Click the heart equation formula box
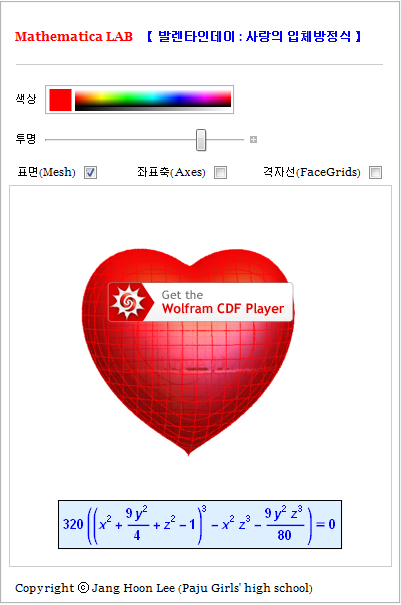Image resolution: width=401 pixels, height=605 pixels. click(200, 524)
